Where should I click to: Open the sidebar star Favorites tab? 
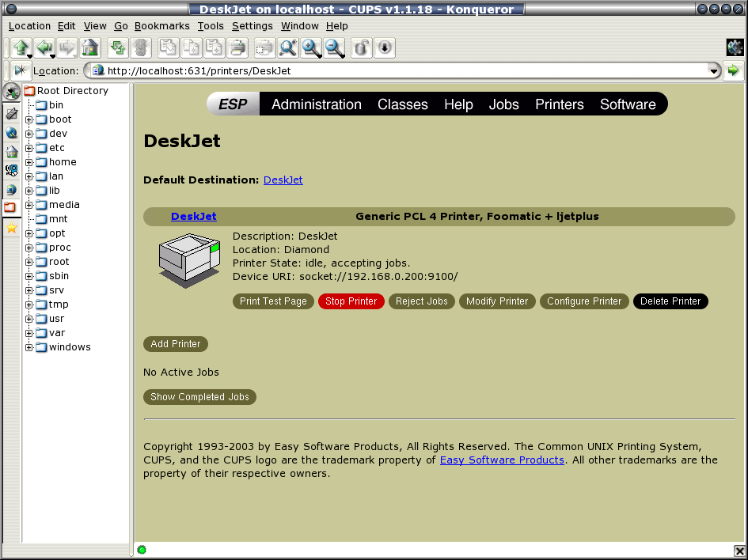coord(11,228)
